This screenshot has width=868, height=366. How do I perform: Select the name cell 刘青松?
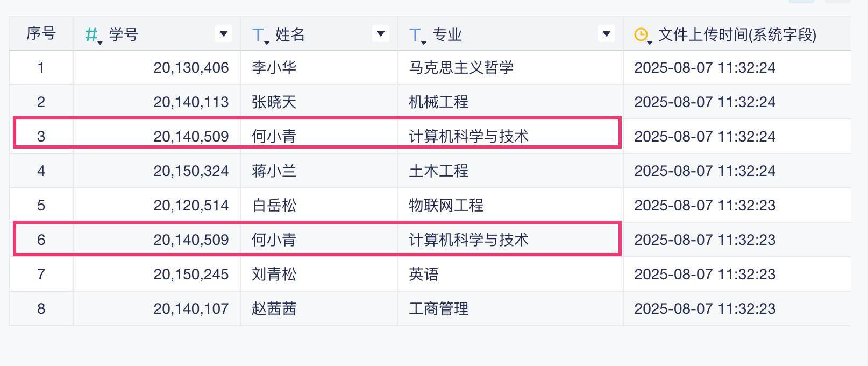[x=274, y=274]
